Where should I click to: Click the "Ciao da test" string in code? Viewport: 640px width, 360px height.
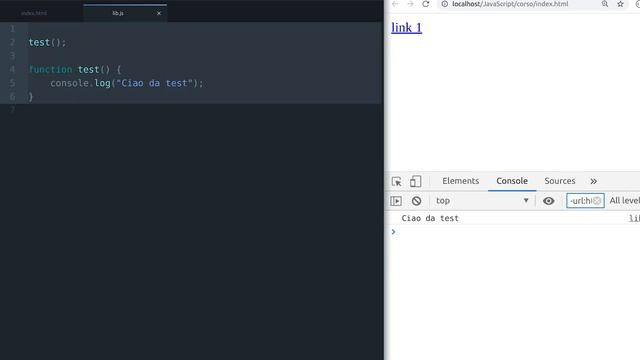pos(154,83)
